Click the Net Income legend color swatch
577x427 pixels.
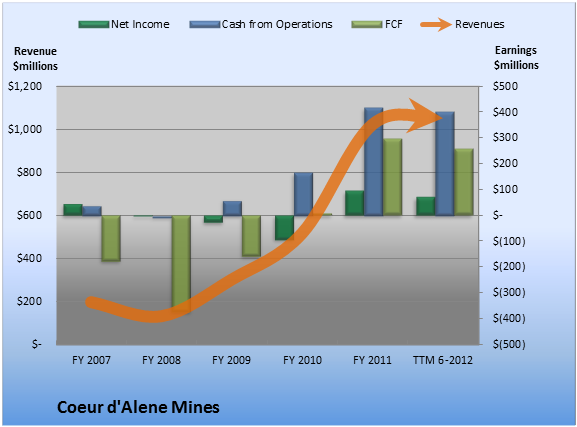pos(94,25)
